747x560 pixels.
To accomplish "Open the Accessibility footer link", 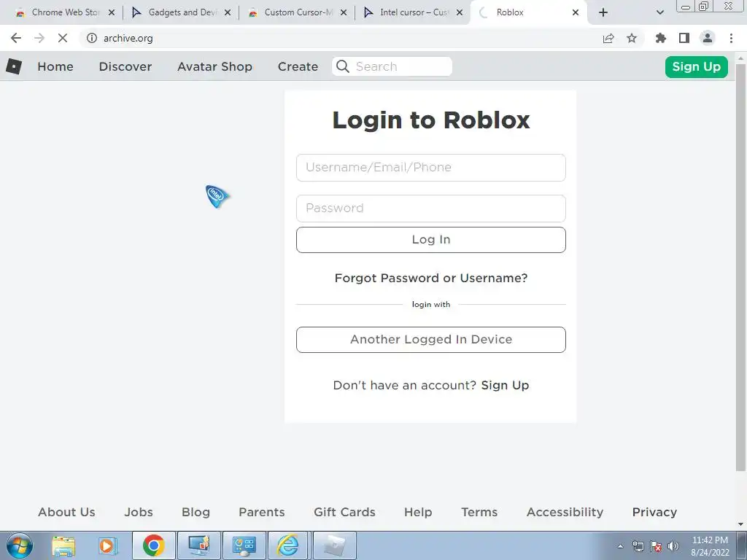I will click(565, 512).
